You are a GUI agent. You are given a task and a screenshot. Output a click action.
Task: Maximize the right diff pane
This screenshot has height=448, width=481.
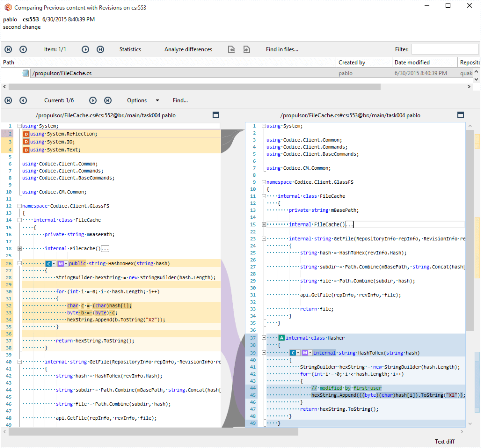point(461,115)
